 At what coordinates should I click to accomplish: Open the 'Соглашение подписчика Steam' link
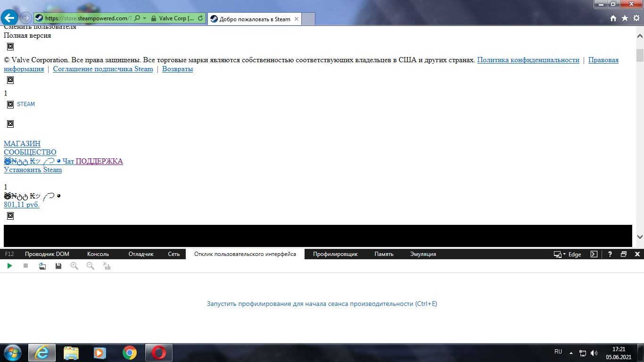point(103,69)
